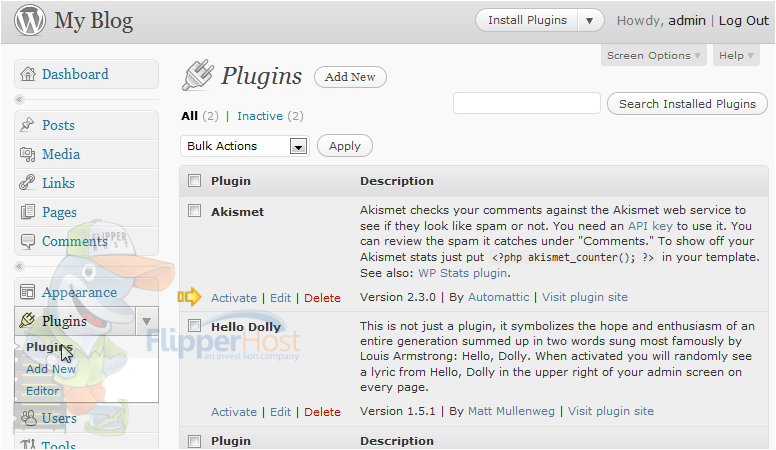
Task: Edit the Hello Dolly plugin
Action: pyautogui.click(x=280, y=412)
